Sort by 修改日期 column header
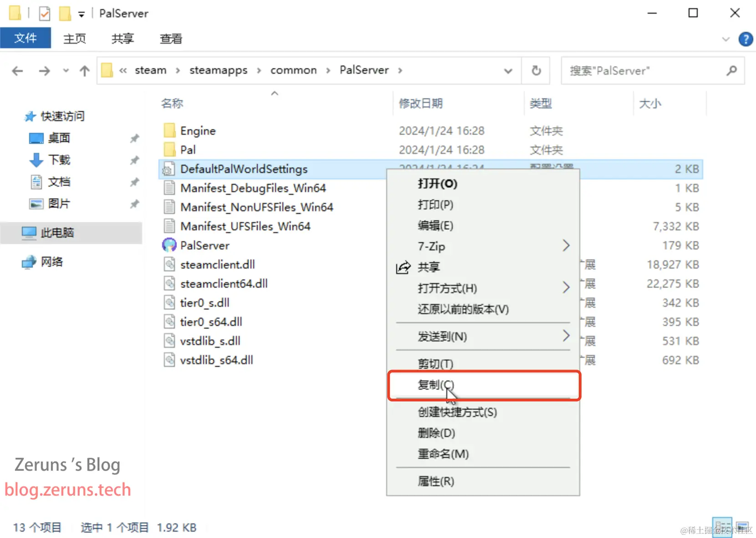The width and height of the screenshot is (756, 538). (x=421, y=103)
